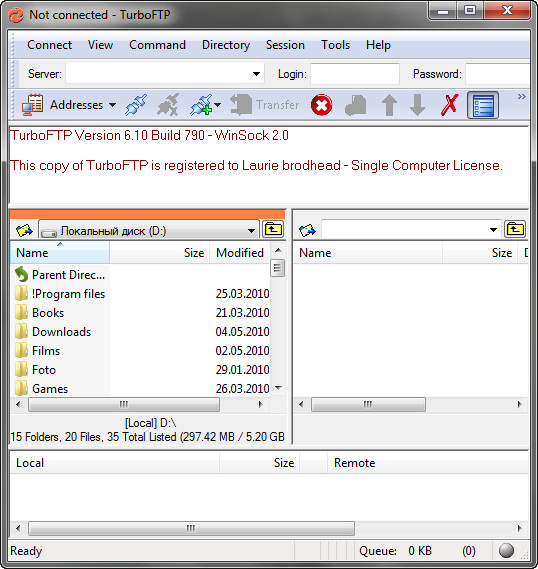Click the grayed Transfer button

pyautogui.click(x=265, y=105)
